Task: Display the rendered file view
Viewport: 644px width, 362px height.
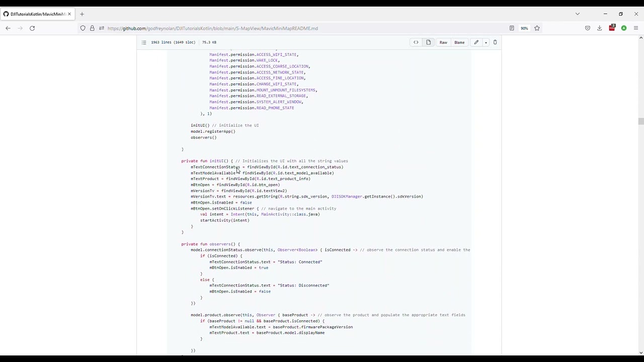Action: point(429,42)
